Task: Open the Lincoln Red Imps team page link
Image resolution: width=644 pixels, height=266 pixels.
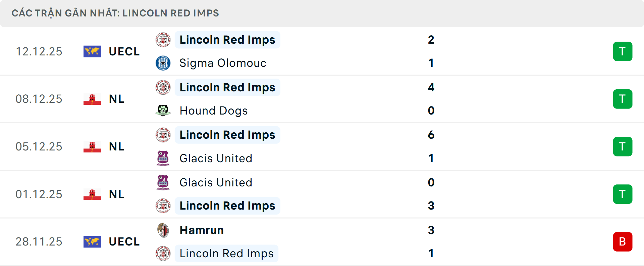Action: click(x=227, y=40)
